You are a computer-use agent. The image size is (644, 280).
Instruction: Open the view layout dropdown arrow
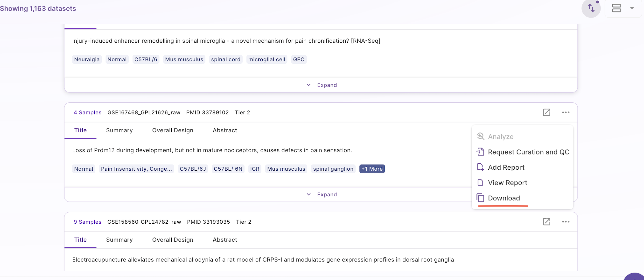[x=632, y=8]
